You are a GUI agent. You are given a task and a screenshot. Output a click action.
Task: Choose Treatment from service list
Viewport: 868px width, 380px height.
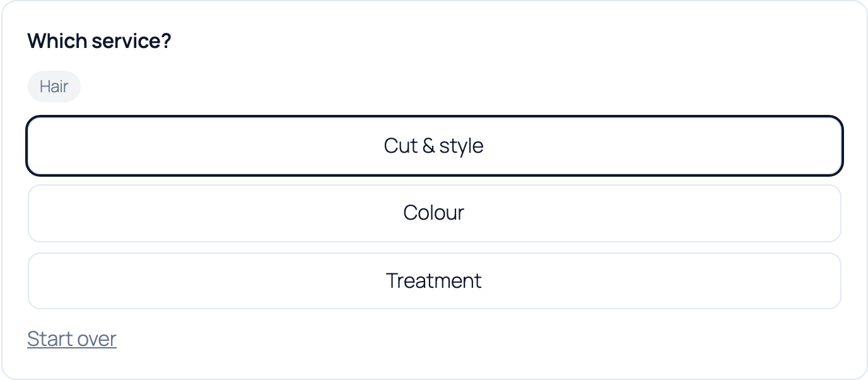click(434, 281)
